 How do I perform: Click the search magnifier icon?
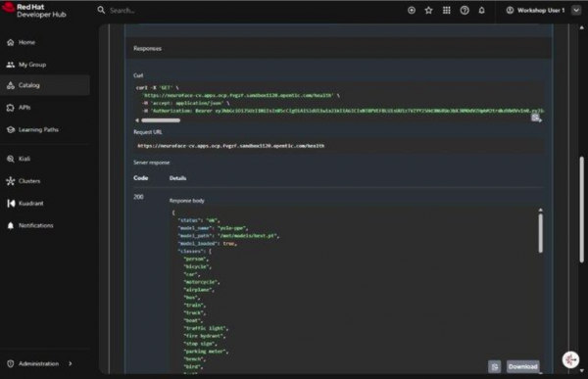coord(101,10)
